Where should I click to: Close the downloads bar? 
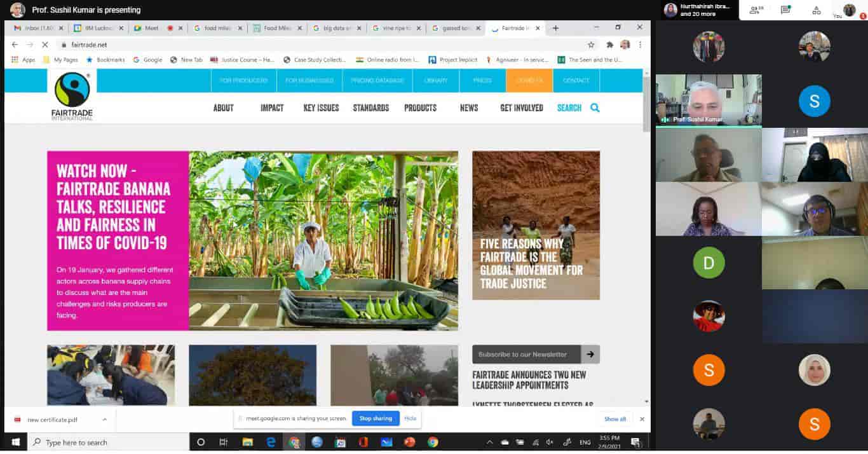642,419
